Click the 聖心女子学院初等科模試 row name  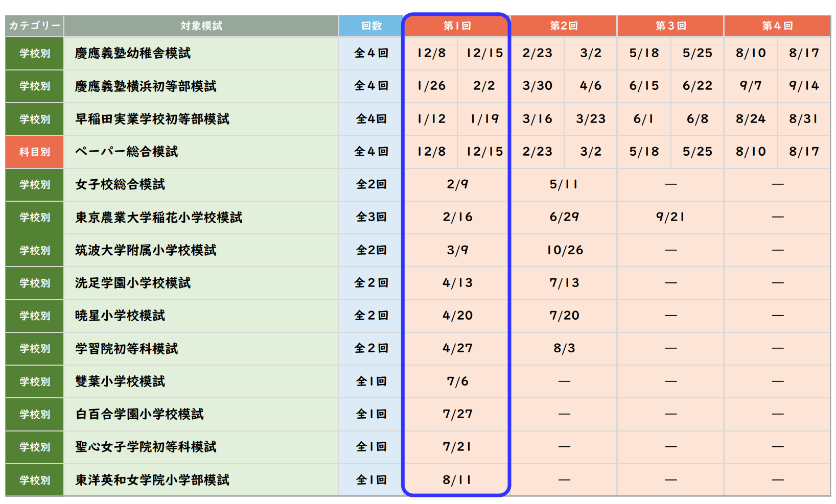(146, 447)
